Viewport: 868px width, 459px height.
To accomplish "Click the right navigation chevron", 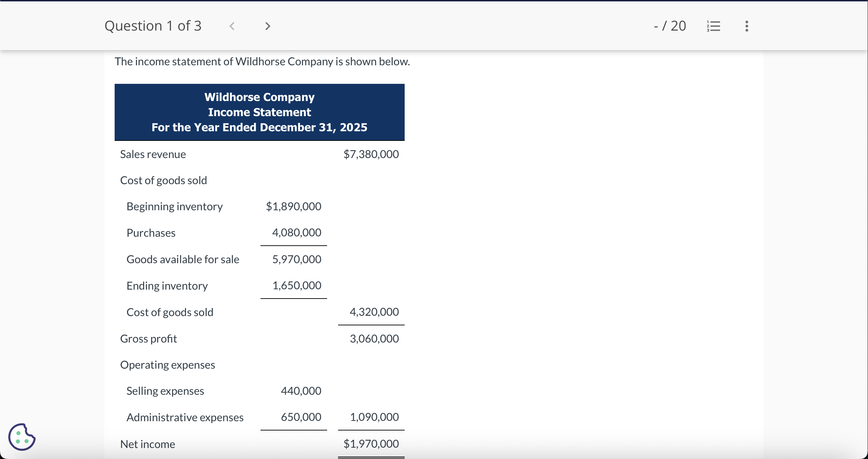I will (x=267, y=26).
